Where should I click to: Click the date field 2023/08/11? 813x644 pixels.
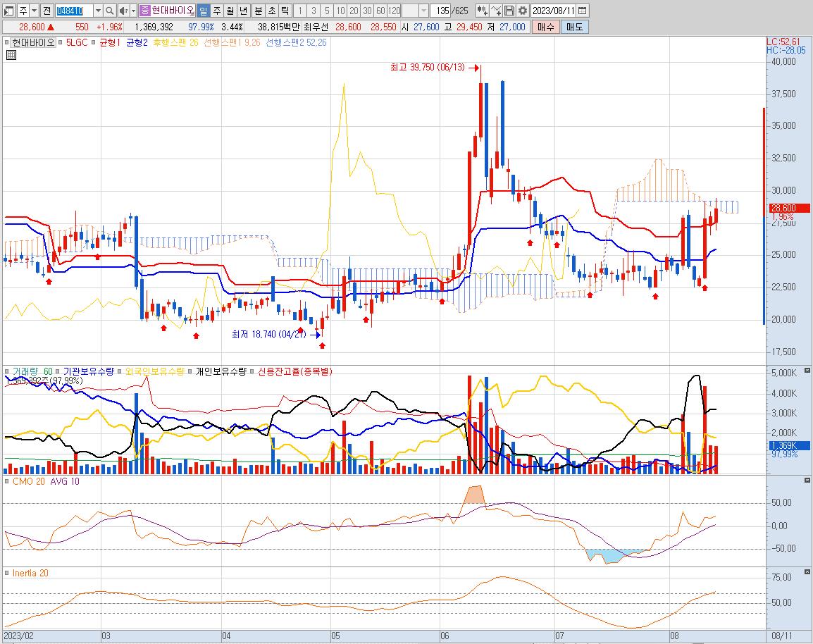coord(554,11)
